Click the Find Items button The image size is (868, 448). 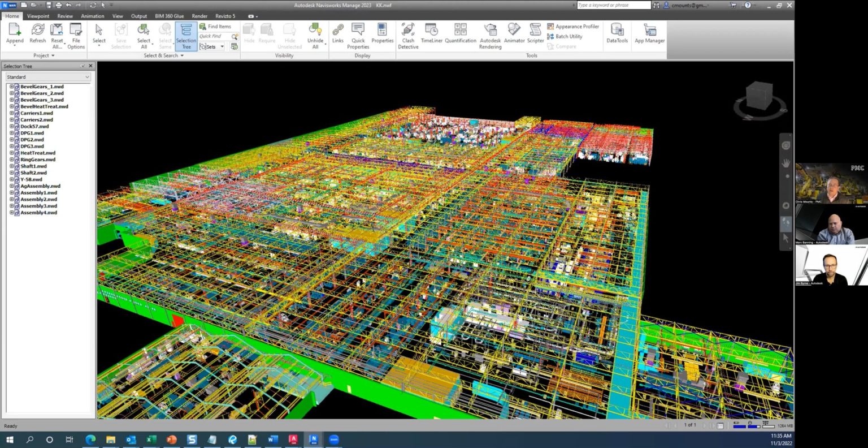(x=215, y=27)
